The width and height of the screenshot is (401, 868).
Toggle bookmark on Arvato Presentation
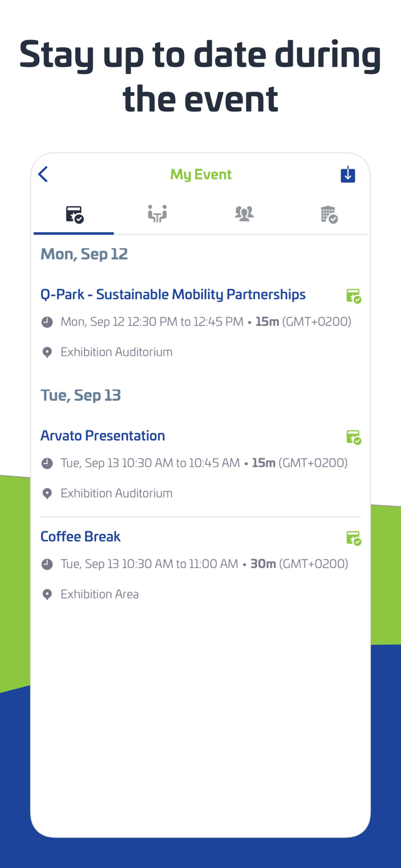(354, 437)
